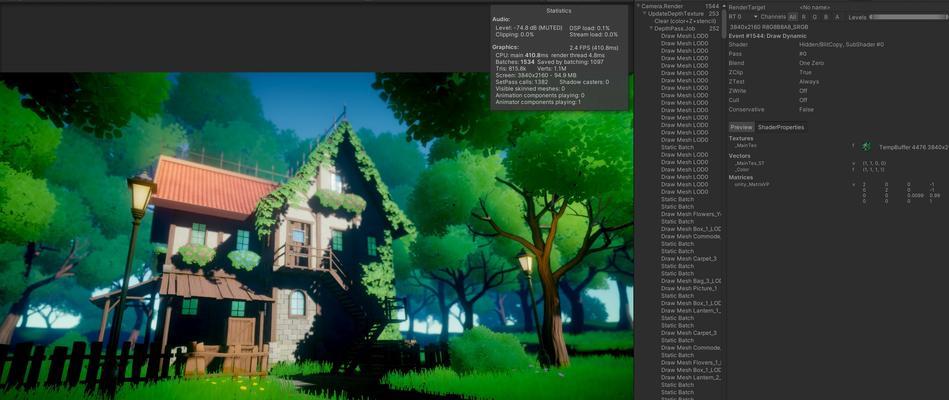This screenshot has height=400, width=949.
Task: Click the _MainTex texture thumbnail icon
Action: pyautogui.click(x=867, y=146)
